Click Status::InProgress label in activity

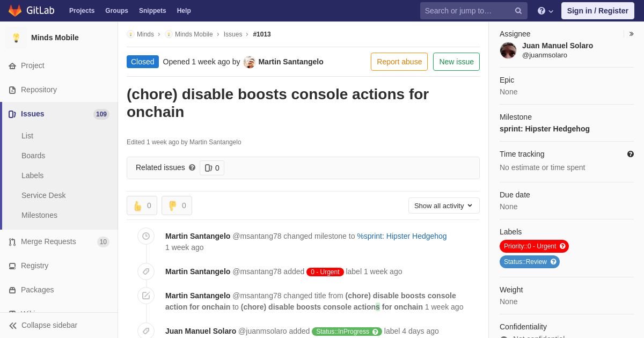coord(347,332)
